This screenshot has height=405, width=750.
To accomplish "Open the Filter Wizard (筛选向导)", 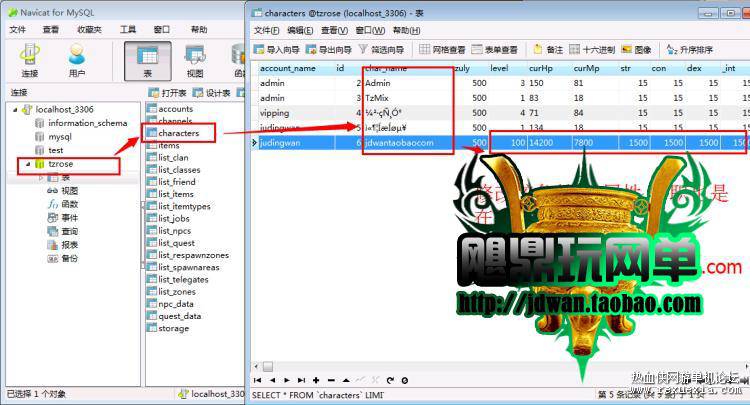I will [381, 49].
